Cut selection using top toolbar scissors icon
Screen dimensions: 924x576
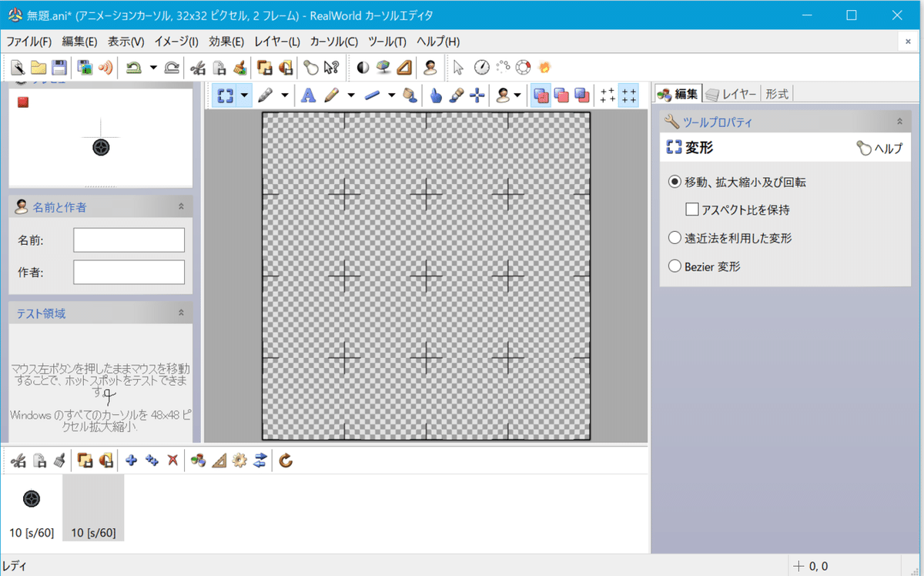point(199,67)
